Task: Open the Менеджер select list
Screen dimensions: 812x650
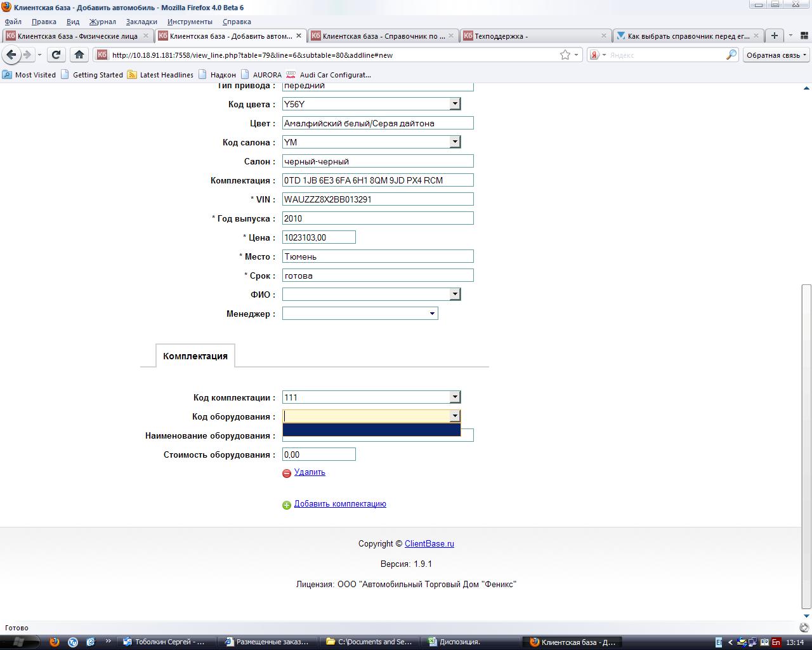Action: pyautogui.click(x=360, y=313)
